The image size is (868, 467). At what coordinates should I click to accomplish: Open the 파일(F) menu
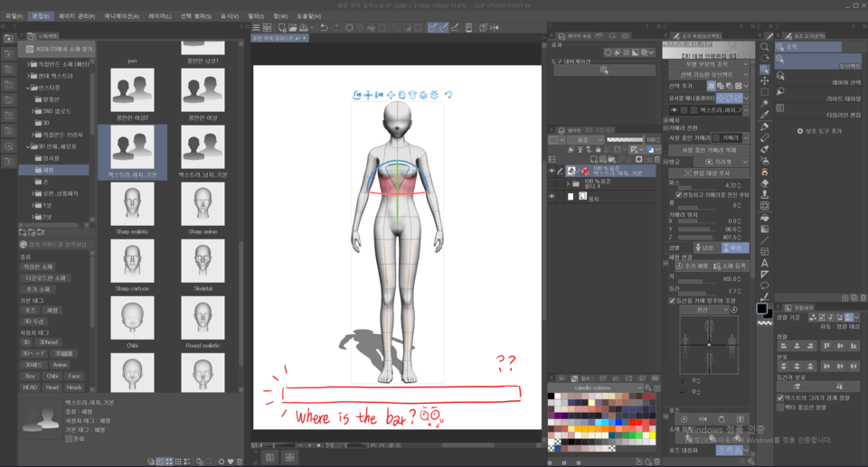[x=14, y=16]
